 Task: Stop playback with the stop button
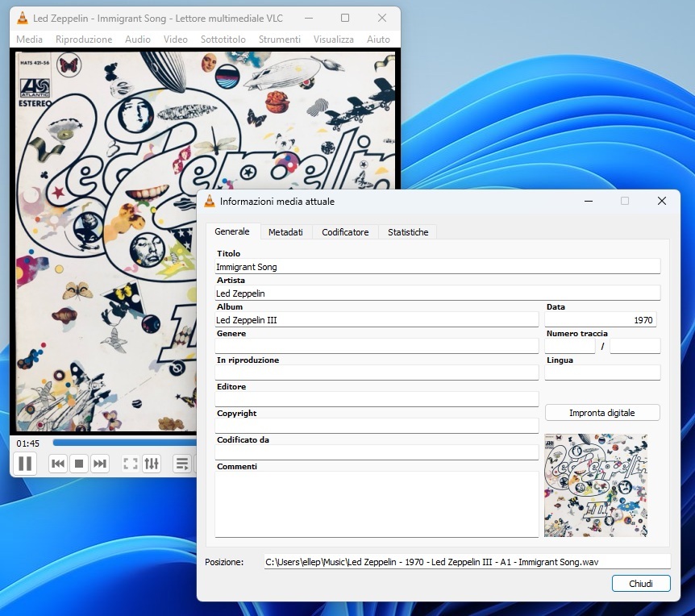[x=79, y=464]
